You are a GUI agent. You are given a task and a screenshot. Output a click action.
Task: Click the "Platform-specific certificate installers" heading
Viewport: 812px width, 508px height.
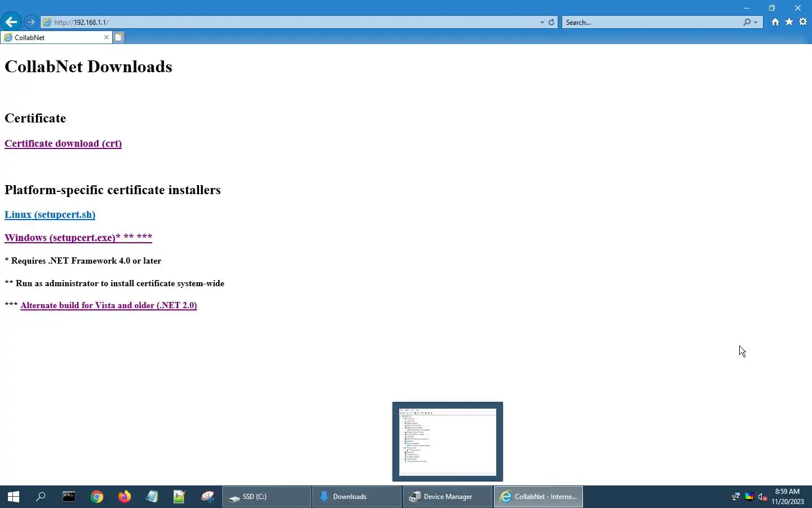point(113,190)
